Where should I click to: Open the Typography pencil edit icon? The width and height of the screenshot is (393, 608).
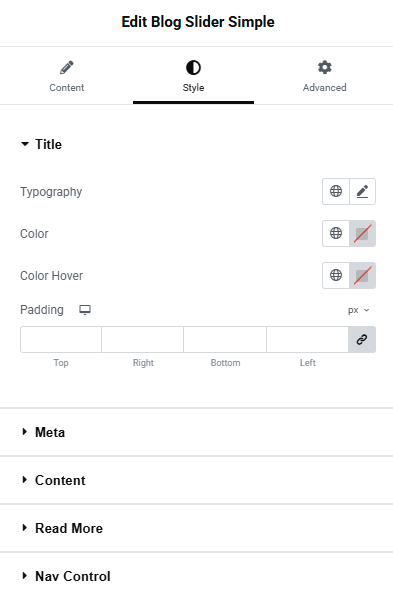(362, 191)
